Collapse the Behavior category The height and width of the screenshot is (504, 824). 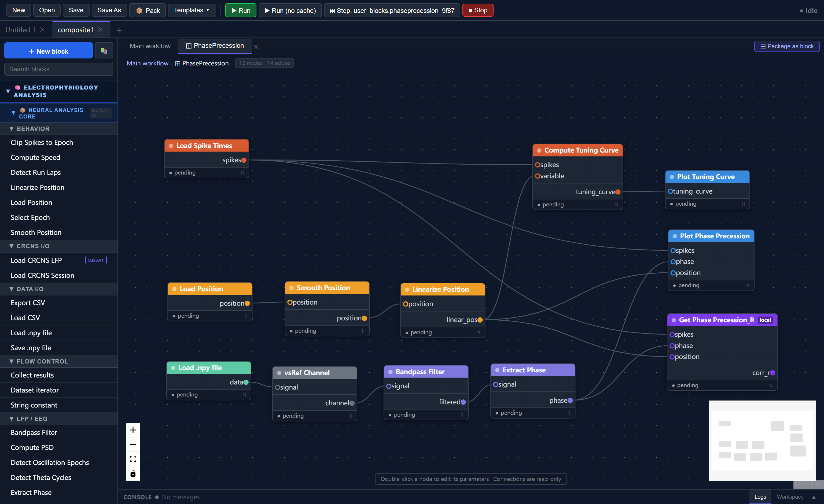[11, 129]
